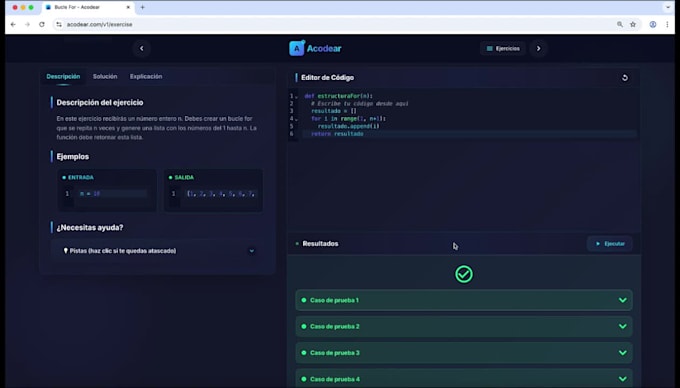Switch to the Solución tab
The height and width of the screenshot is (388, 680).
point(105,76)
